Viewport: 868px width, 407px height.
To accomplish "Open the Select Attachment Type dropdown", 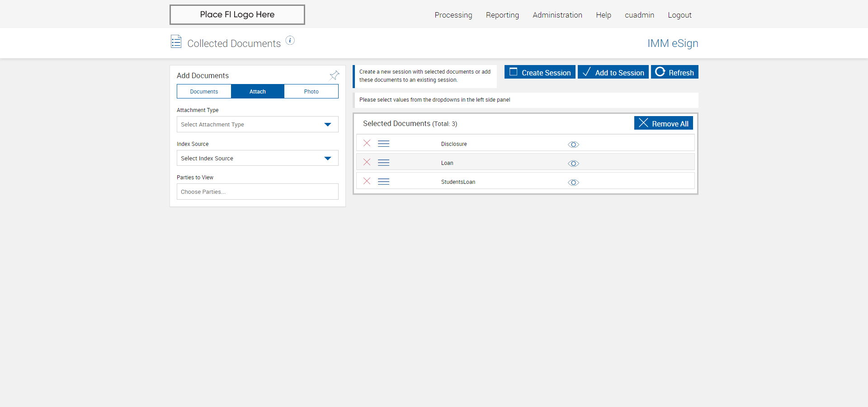I will [257, 124].
